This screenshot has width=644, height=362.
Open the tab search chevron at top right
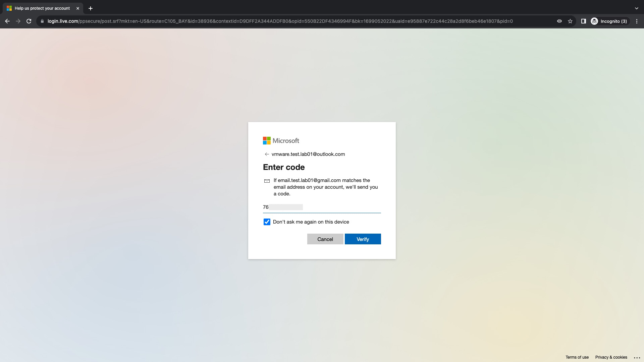(637, 8)
